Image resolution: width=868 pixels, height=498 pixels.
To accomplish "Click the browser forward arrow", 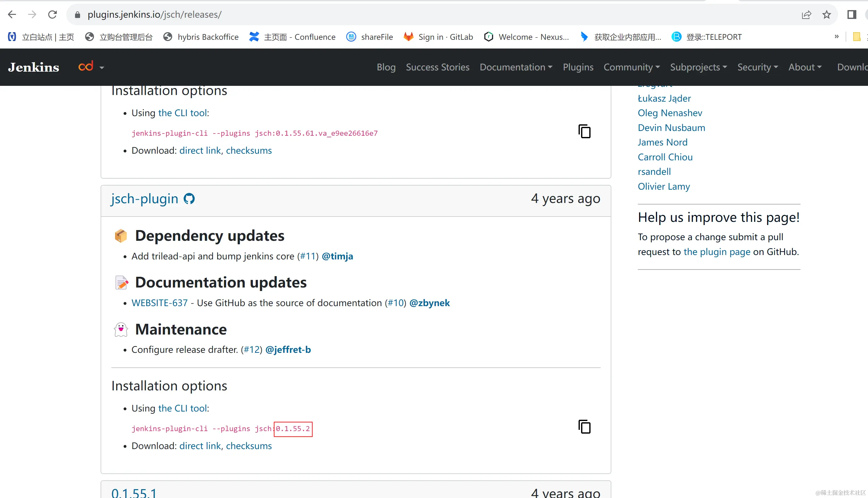I will (32, 15).
